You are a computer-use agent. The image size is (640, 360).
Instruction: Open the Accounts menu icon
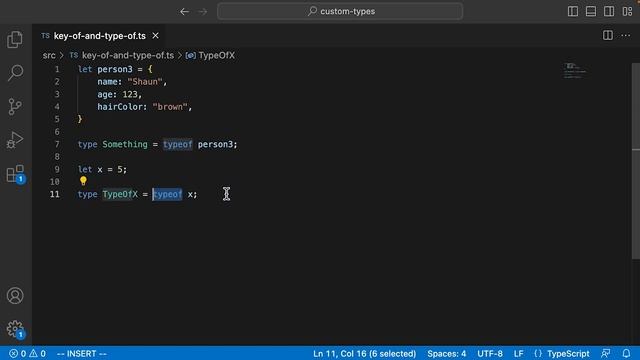15,296
